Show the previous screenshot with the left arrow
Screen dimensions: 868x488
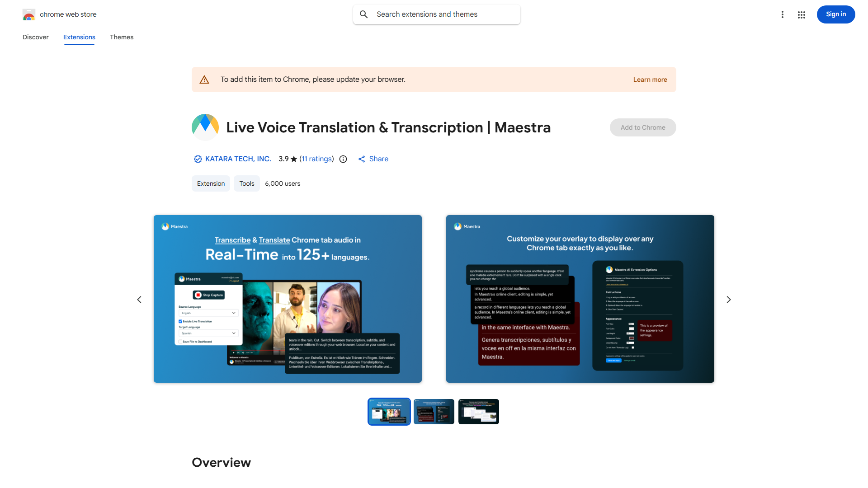click(139, 299)
